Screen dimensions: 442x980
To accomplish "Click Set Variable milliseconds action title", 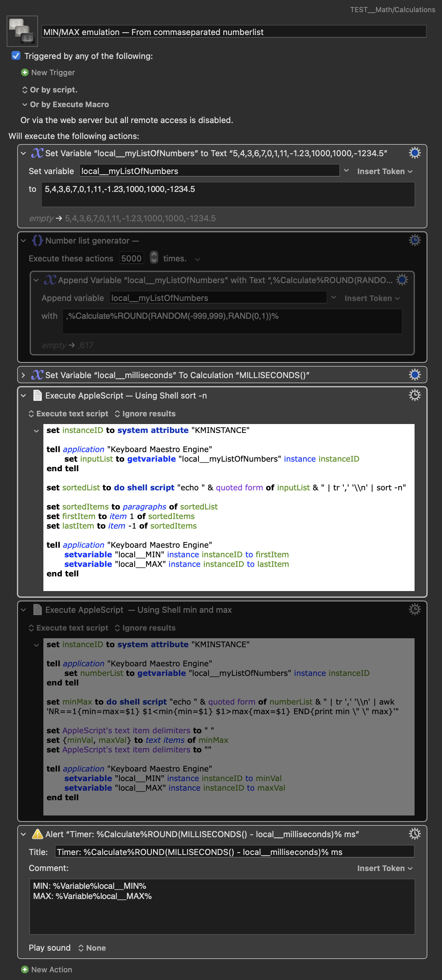I will tap(177, 375).
